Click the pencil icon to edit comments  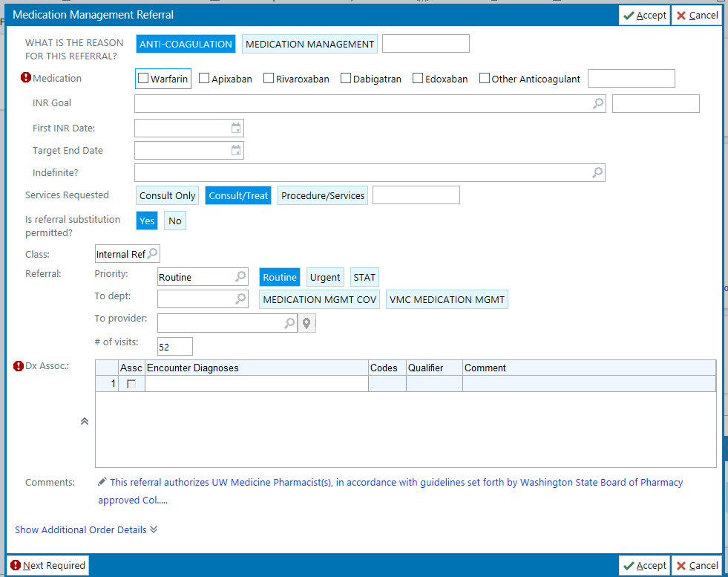pyautogui.click(x=102, y=482)
